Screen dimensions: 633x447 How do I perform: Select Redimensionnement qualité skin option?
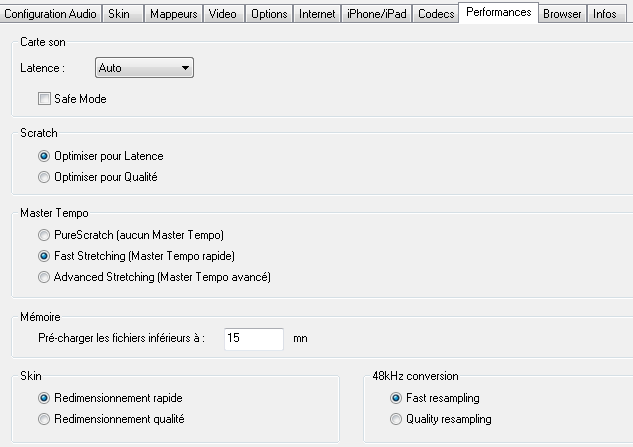44,419
